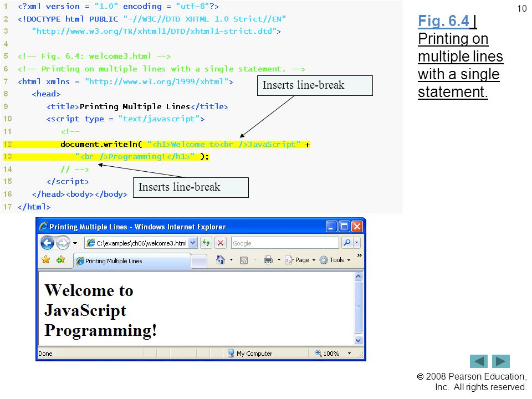Screen dimensions: 532x399
Task: Open the Home dropdown arrow
Action: coord(232,260)
